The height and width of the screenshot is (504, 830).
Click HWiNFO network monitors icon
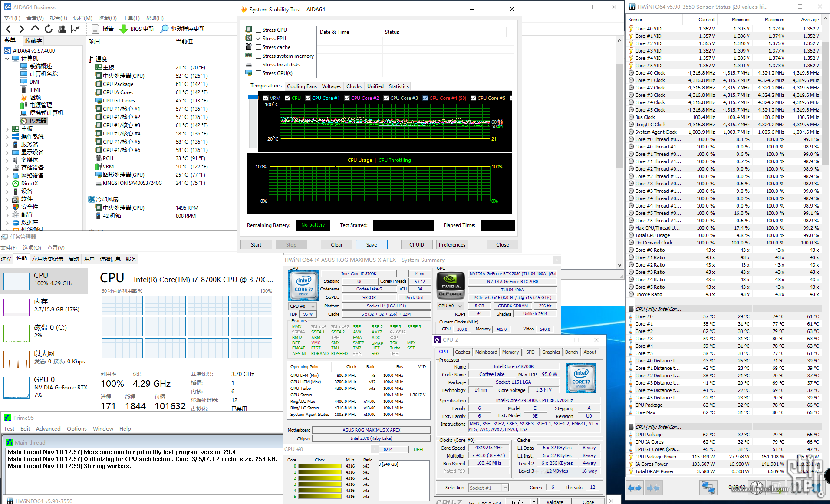pos(708,488)
